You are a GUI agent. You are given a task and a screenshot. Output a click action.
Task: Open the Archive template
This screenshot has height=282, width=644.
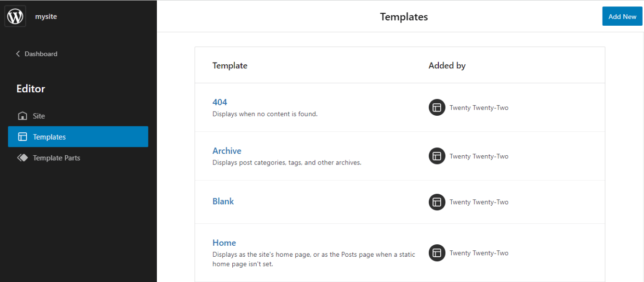(x=227, y=151)
